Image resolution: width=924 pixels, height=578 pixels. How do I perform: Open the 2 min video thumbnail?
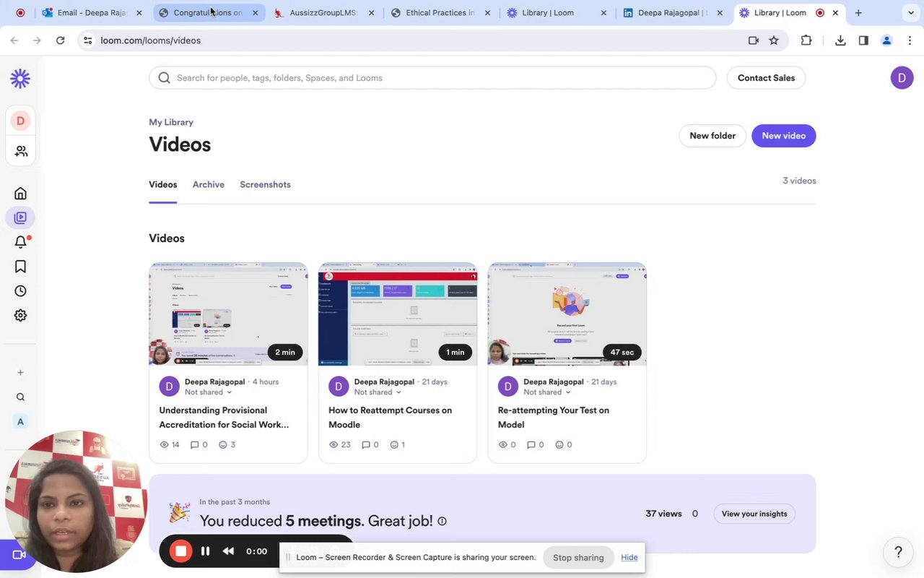[x=228, y=314]
